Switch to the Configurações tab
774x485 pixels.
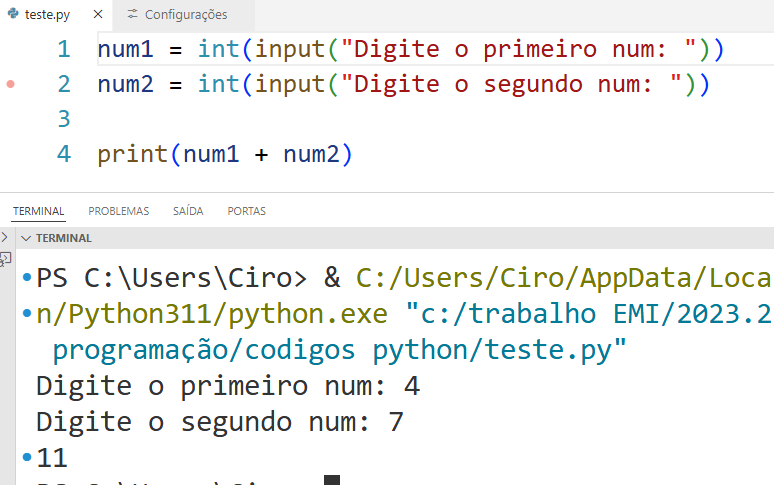coord(185,15)
